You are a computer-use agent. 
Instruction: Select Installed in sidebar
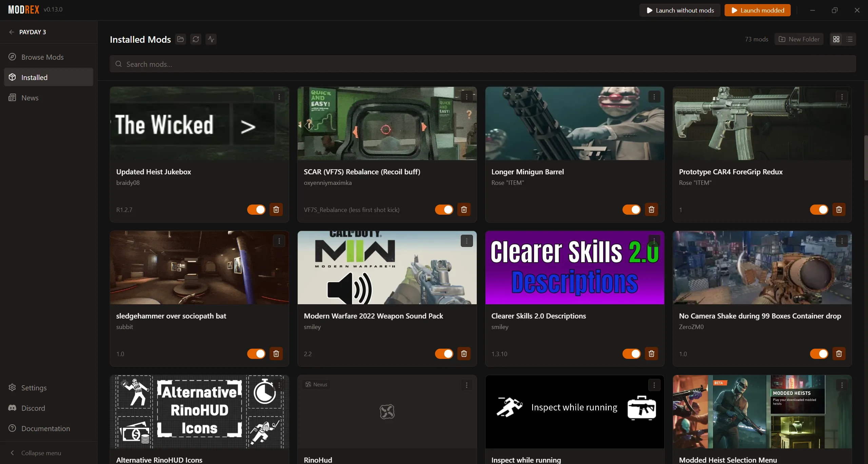(48, 77)
